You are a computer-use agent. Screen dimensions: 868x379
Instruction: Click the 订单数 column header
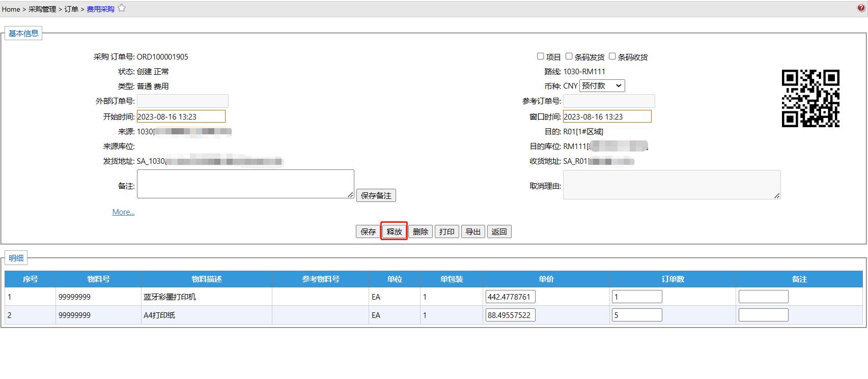tap(673, 279)
